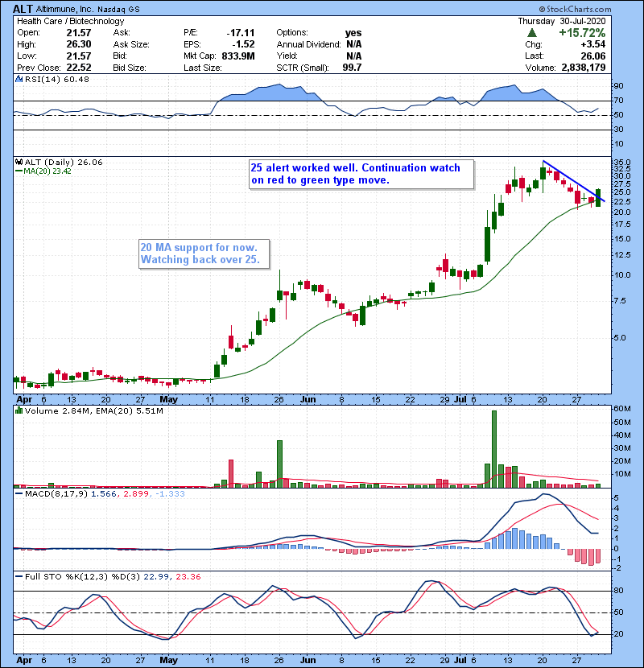Viewport: 644px width, 668px height.
Task: Click the MACD signal value 2.899
Action: point(136,494)
